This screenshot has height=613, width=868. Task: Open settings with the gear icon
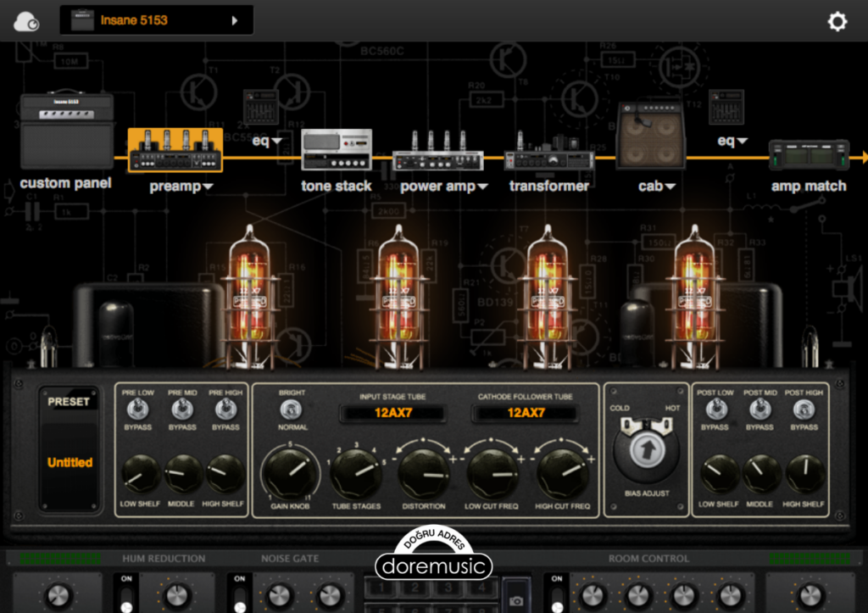[837, 22]
